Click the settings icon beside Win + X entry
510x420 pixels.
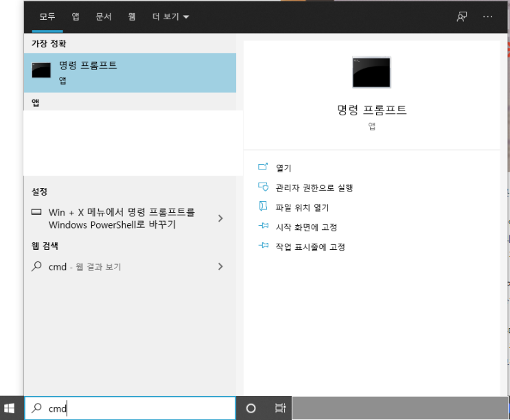pos(36,212)
